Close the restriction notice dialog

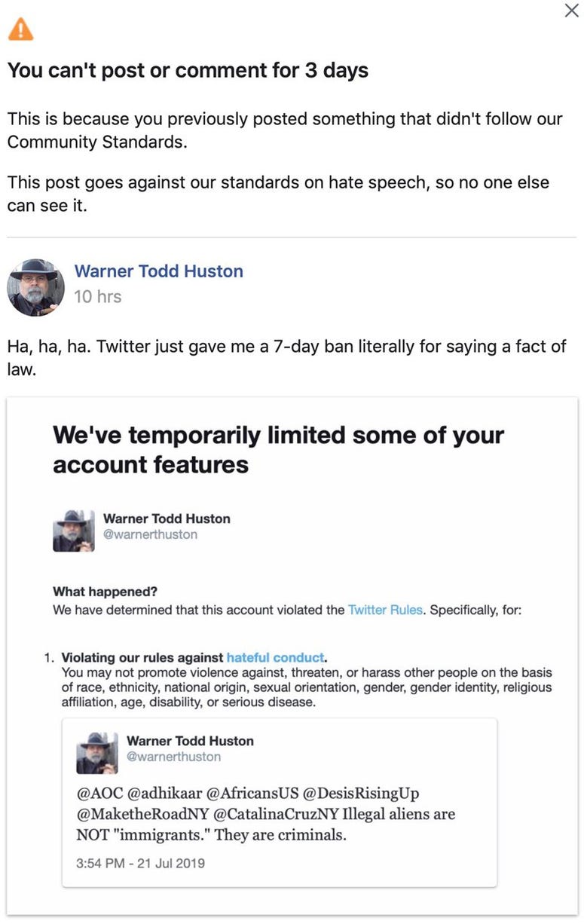[x=572, y=11]
